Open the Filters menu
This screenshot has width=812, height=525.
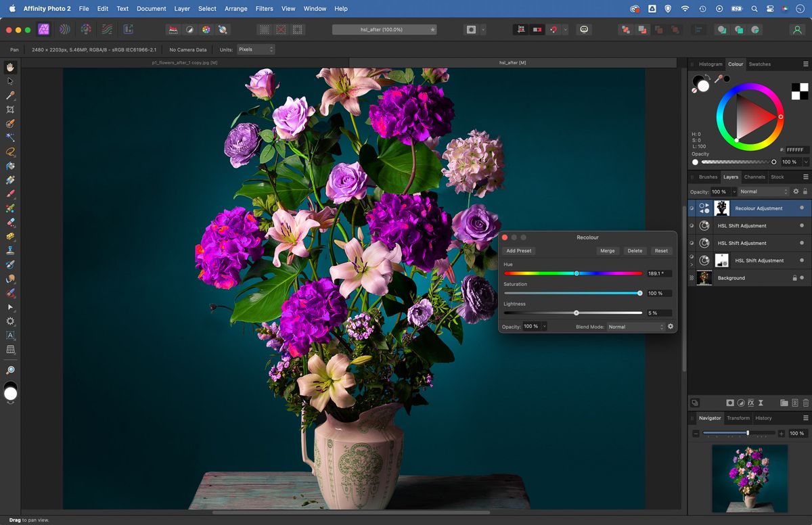pos(264,9)
